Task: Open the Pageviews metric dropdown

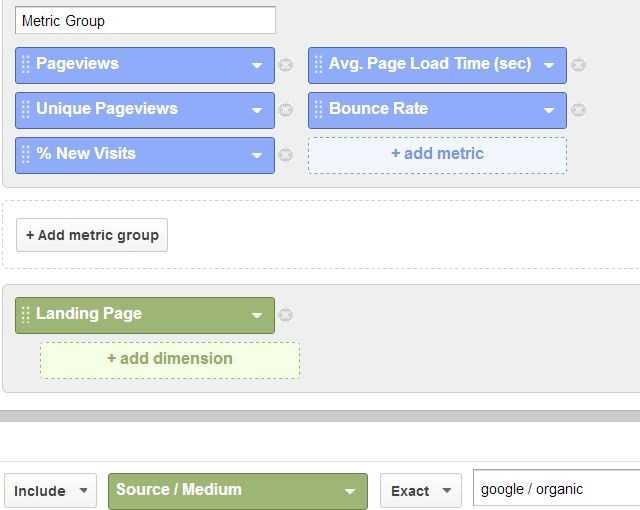Action: tap(257, 65)
